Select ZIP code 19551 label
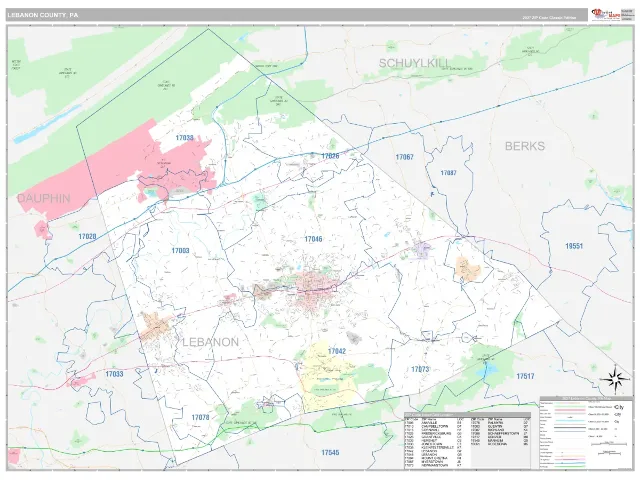 coord(574,246)
